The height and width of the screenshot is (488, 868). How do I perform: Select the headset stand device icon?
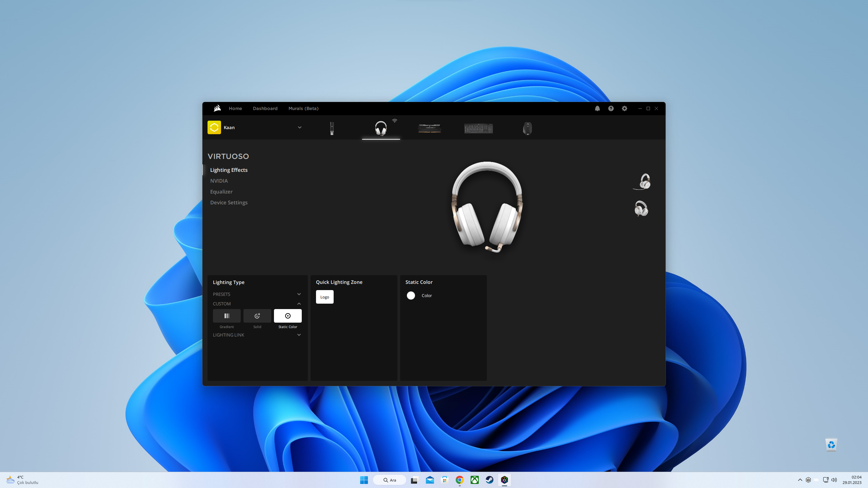[x=332, y=128]
